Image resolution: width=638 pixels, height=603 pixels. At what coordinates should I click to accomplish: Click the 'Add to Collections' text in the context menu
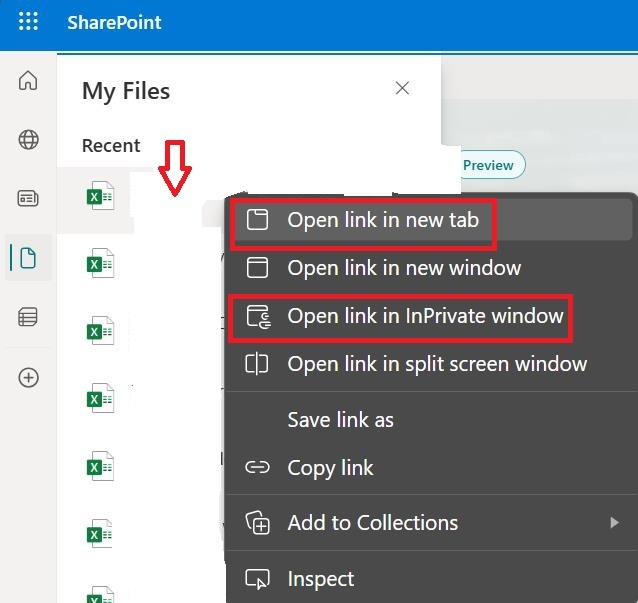pyautogui.click(x=373, y=522)
